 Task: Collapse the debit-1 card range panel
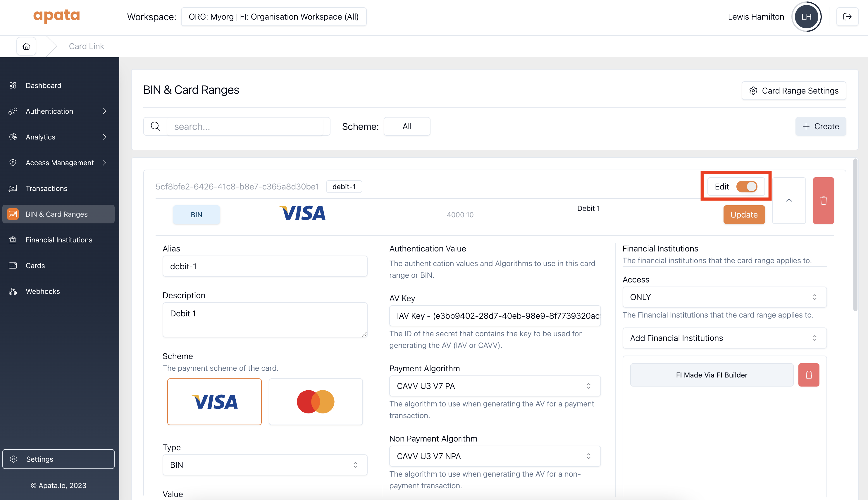click(x=789, y=200)
